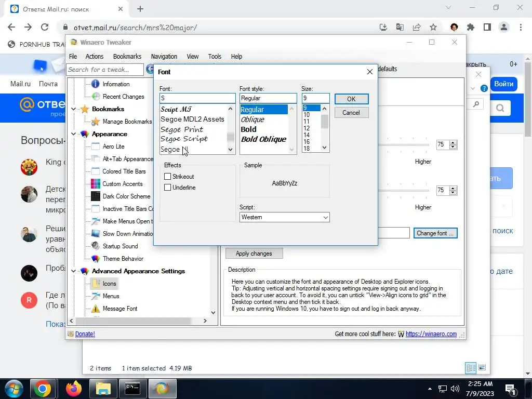Collapse the Appearance tree section

click(x=74, y=134)
